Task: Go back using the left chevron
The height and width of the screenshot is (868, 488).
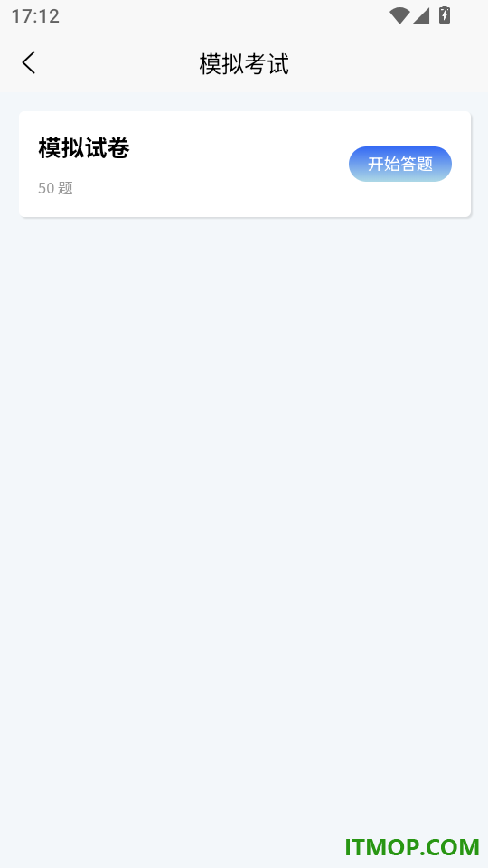Action: 29,62
